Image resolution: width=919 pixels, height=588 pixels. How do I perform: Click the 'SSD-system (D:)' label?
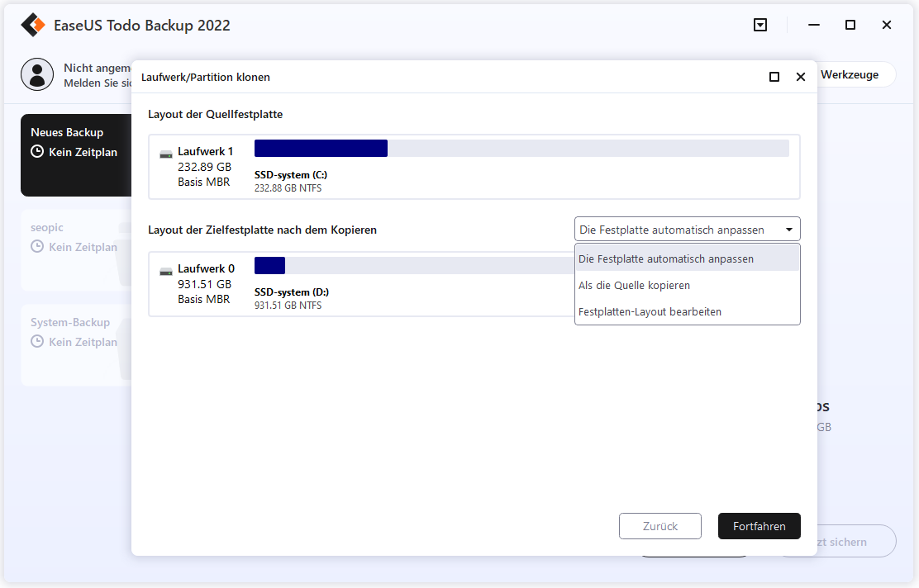291,292
